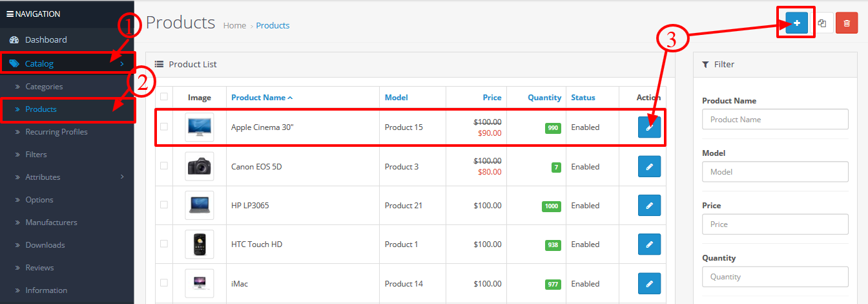Click the 1000 quantity badge
The image size is (868, 304).
(552, 206)
